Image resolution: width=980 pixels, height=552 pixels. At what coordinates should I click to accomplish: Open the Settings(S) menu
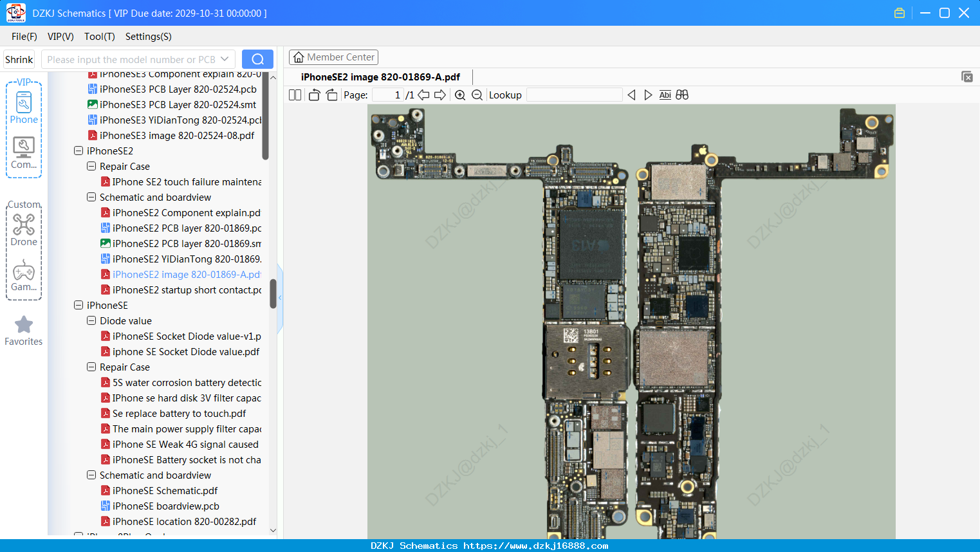[149, 37]
